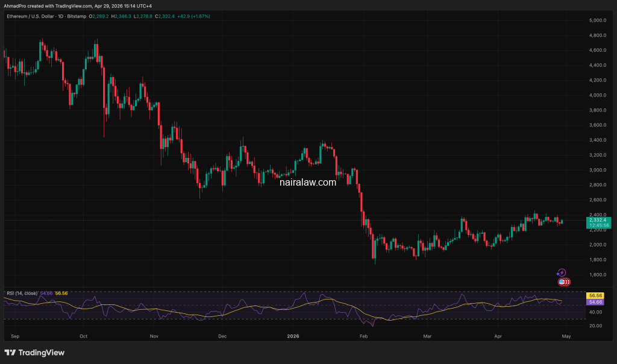Click the nairalaw.com watermark text
This screenshot has width=617, height=364.
pos(308,182)
